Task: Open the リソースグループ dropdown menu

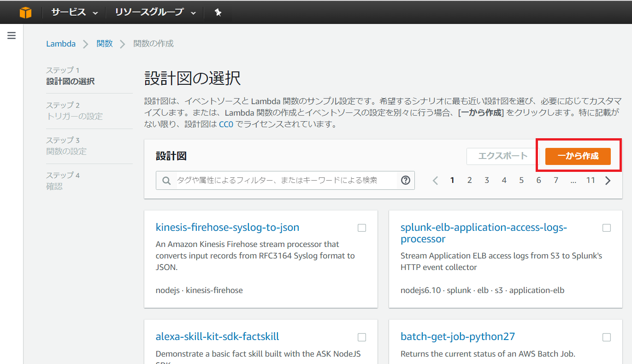Action: [155, 12]
